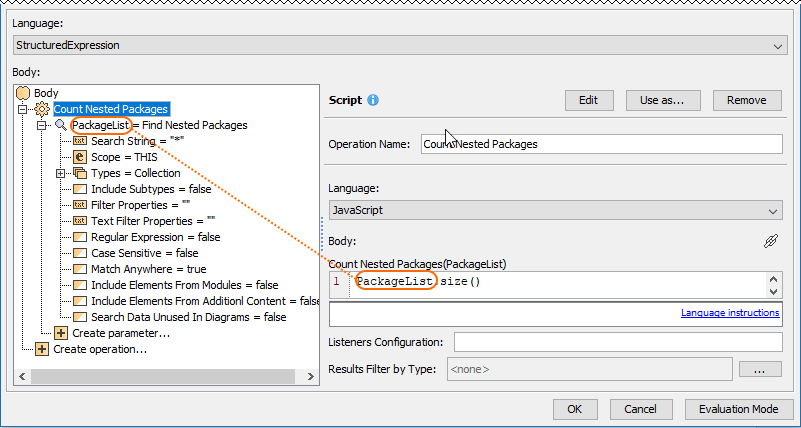Toggle Include Subtypes checkbox icon
Image resolution: width=801 pixels, height=428 pixels.
[x=80, y=189]
